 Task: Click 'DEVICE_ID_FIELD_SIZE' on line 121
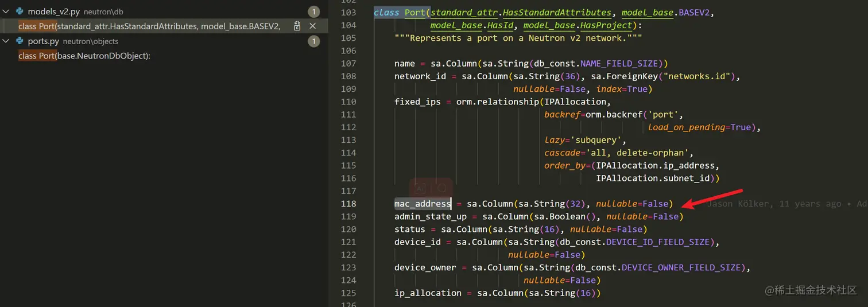(x=658, y=242)
